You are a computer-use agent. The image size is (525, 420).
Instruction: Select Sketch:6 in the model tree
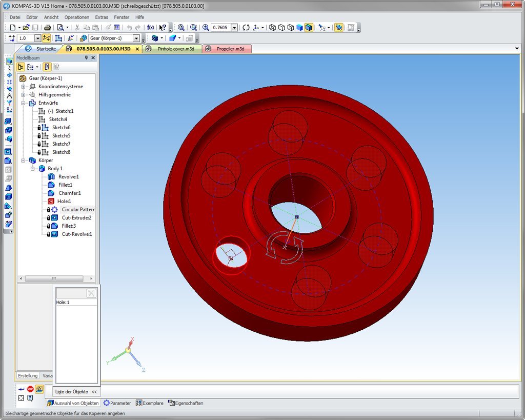coord(62,128)
